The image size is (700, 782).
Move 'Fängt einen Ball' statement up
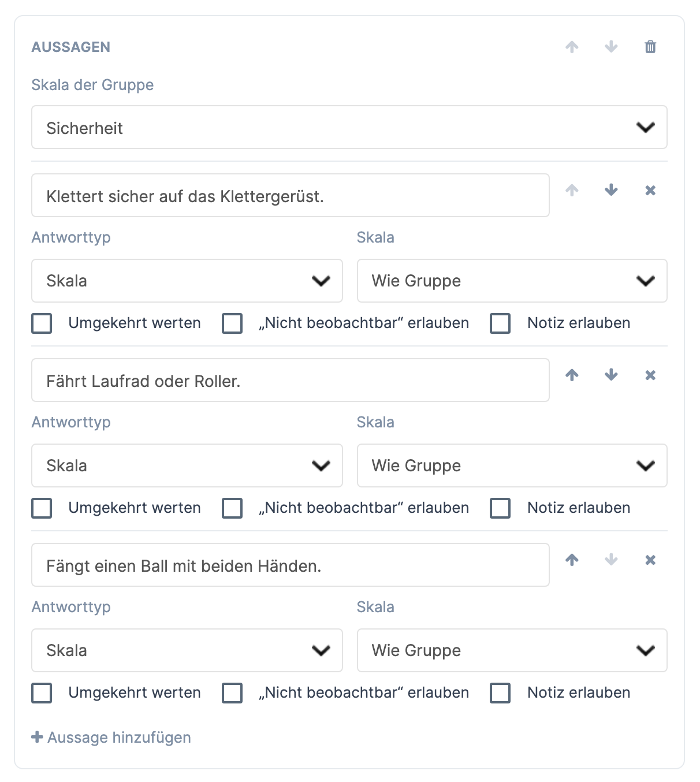(x=572, y=560)
